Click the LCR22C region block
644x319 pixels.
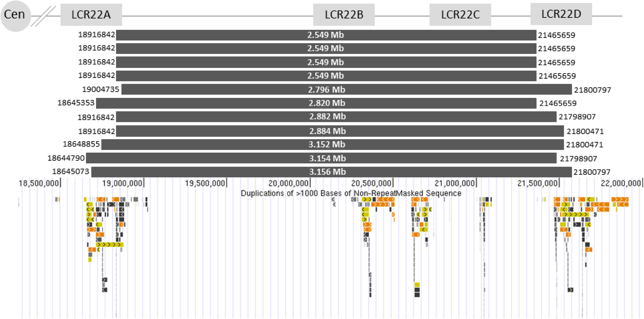460,15
